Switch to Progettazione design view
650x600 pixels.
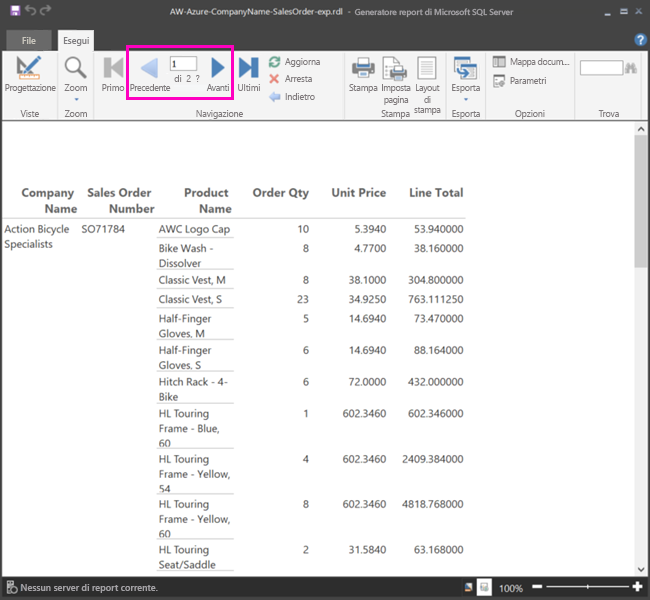30,74
